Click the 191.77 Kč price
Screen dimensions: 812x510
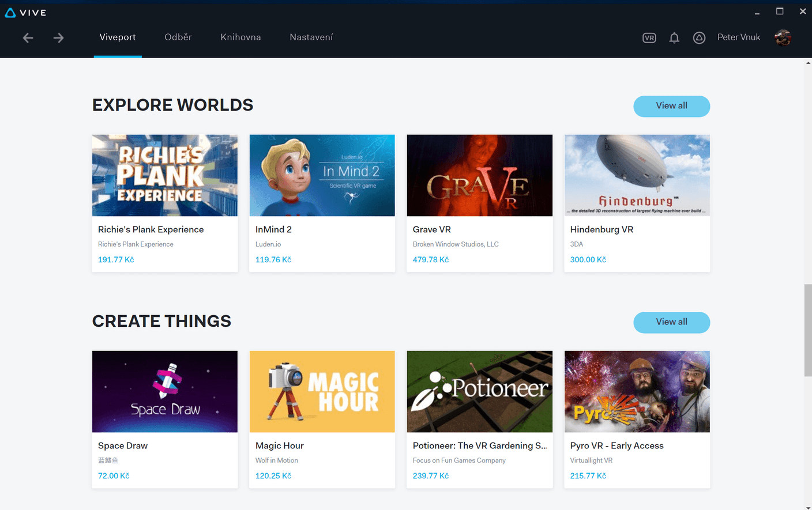coord(116,260)
